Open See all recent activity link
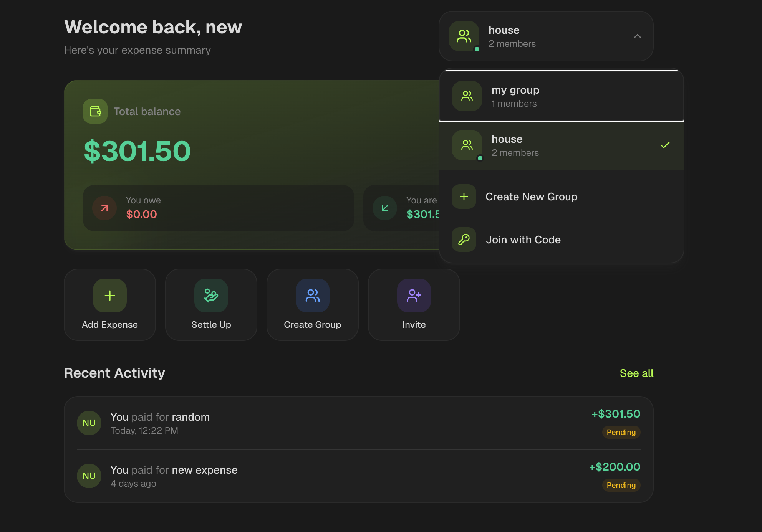Screen dimensions: 762x532 tap(636, 373)
